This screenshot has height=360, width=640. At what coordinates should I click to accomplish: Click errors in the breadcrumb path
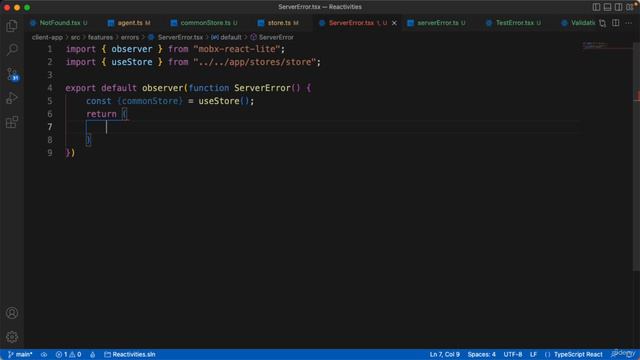click(129, 37)
